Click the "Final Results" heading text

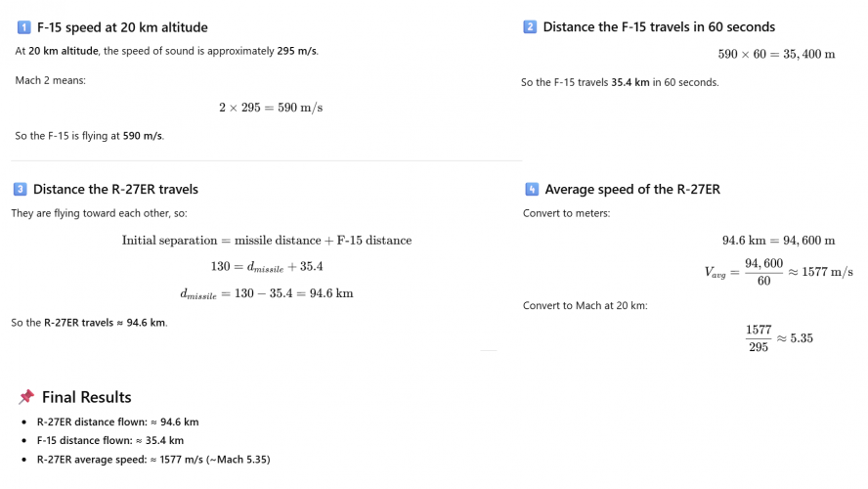[x=86, y=397]
